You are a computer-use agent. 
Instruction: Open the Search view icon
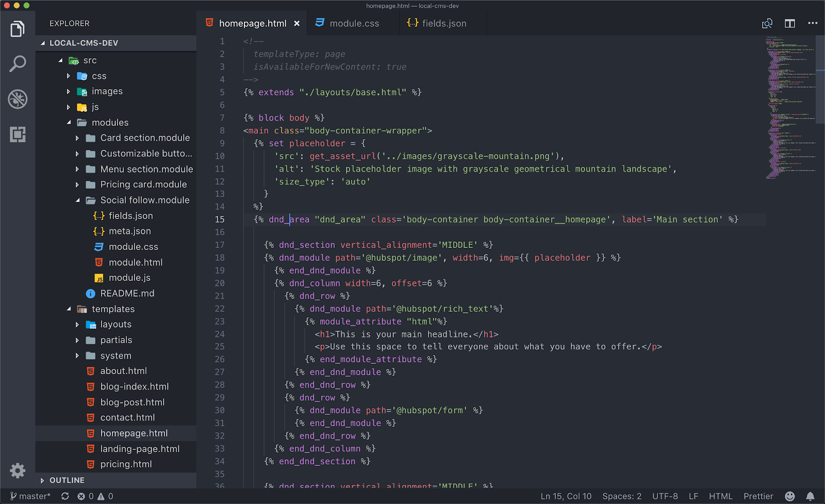click(18, 64)
